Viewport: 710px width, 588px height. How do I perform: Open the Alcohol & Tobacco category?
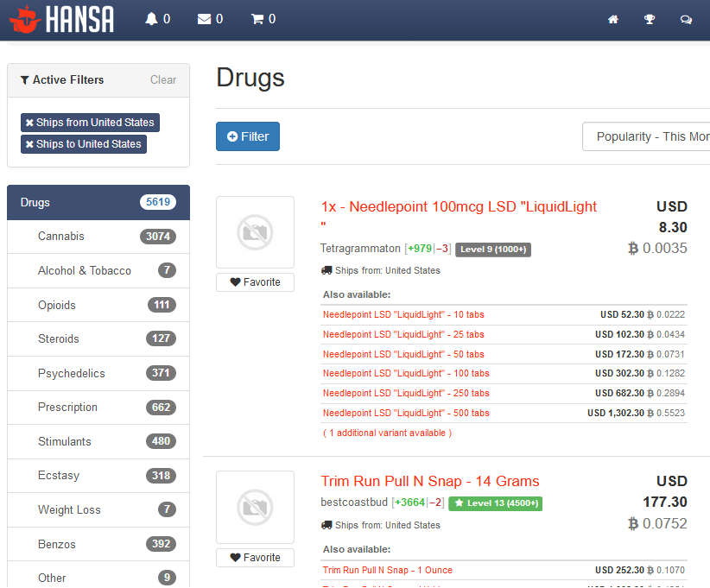(x=98, y=271)
